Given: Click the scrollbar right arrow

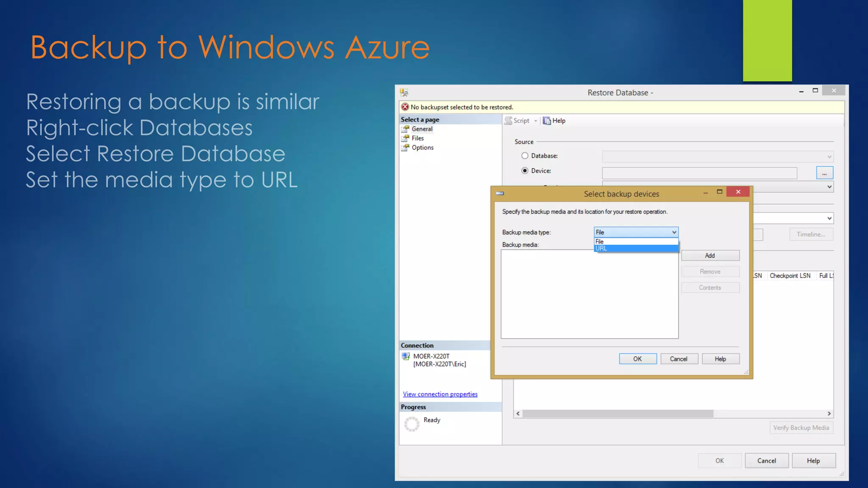Looking at the screenshot, I should pos(829,413).
